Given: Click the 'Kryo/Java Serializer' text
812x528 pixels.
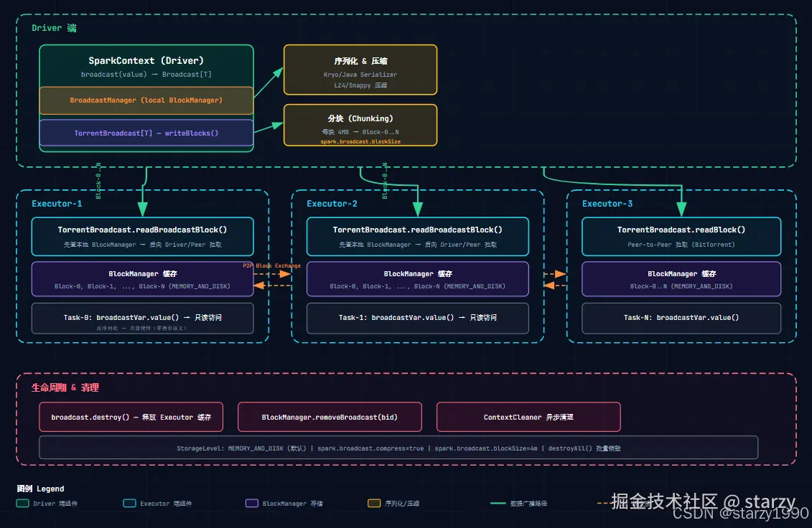Looking at the screenshot, I should pos(360,75).
